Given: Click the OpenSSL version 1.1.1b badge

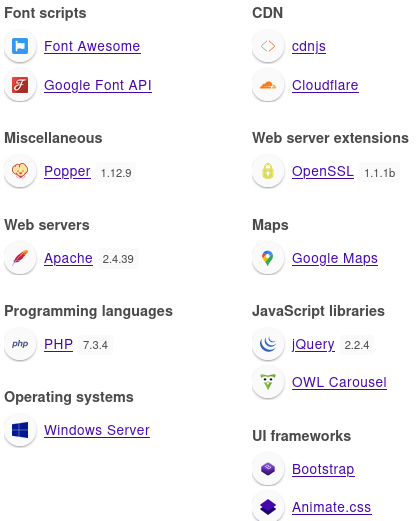Looking at the screenshot, I should (379, 173).
